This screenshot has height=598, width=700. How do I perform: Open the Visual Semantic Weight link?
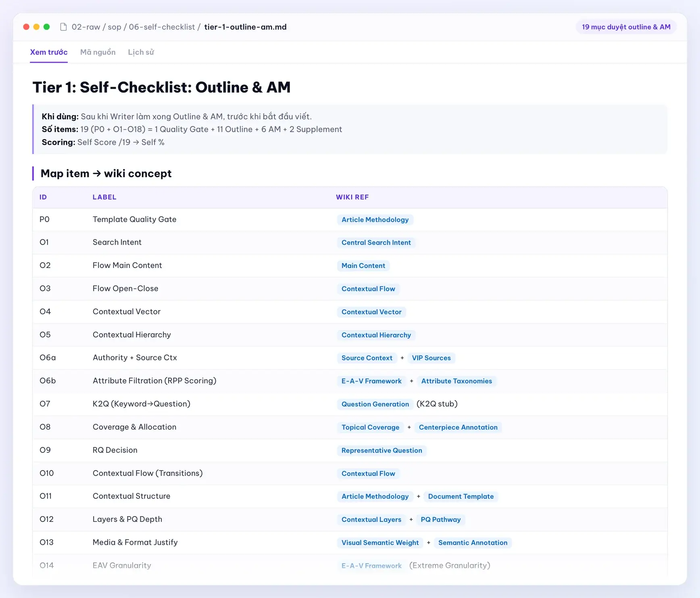[x=380, y=543]
